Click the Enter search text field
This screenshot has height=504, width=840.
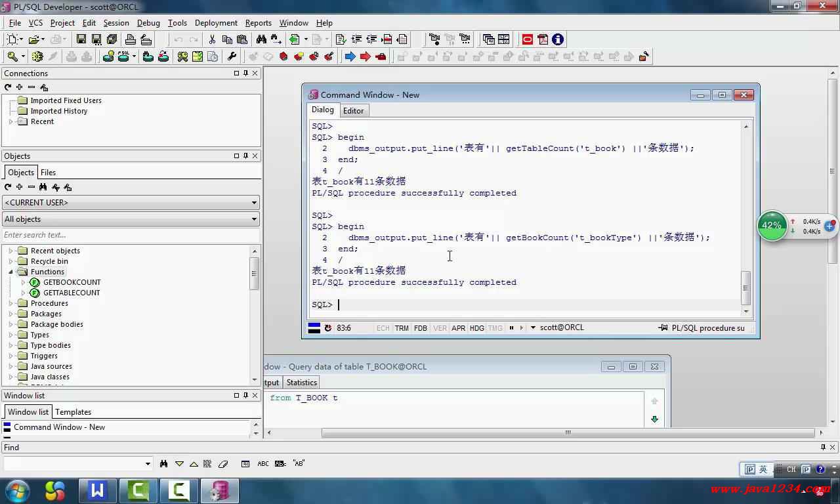tap(131, 235)
